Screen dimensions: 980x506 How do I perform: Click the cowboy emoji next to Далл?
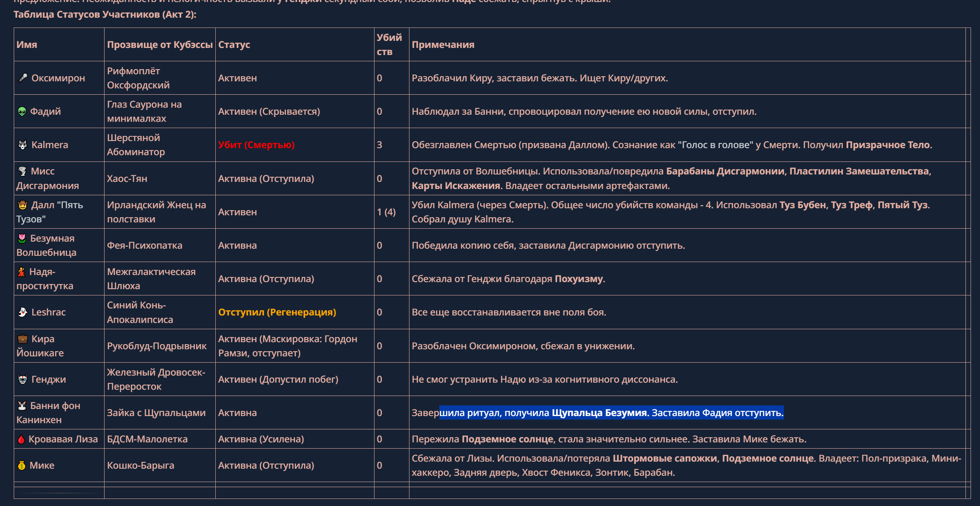23,205
